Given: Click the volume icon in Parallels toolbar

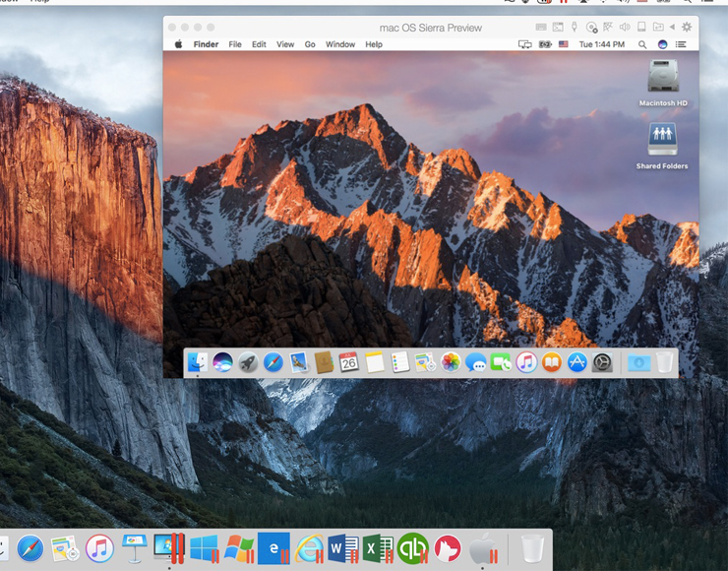Looking at the screenshot, I should point(625,28).
